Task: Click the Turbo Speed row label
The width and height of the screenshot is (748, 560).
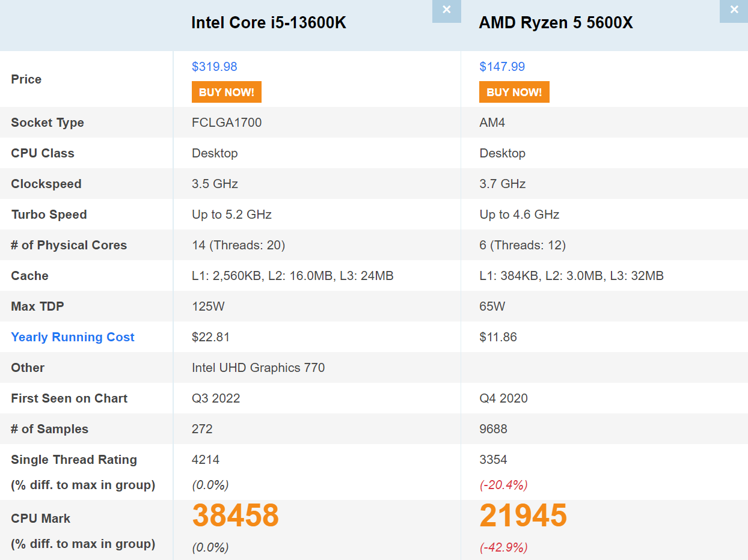Action: [49, 215]
